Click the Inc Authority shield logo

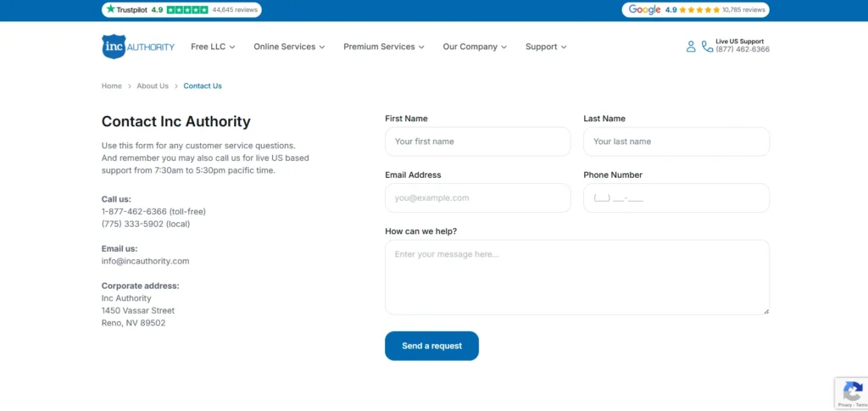[x=113, y=47]
